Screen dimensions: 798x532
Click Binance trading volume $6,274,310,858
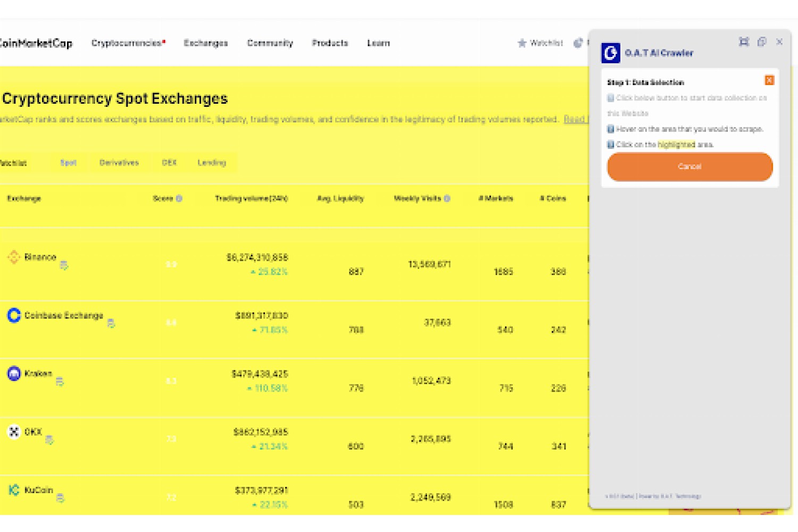(257, 257)
